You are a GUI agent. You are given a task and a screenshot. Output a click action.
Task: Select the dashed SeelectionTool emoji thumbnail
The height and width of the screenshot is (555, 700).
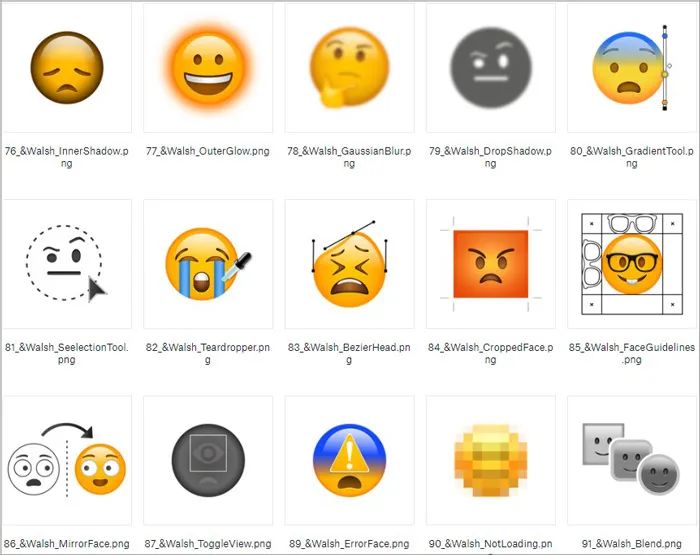click(x=67, y=264)
